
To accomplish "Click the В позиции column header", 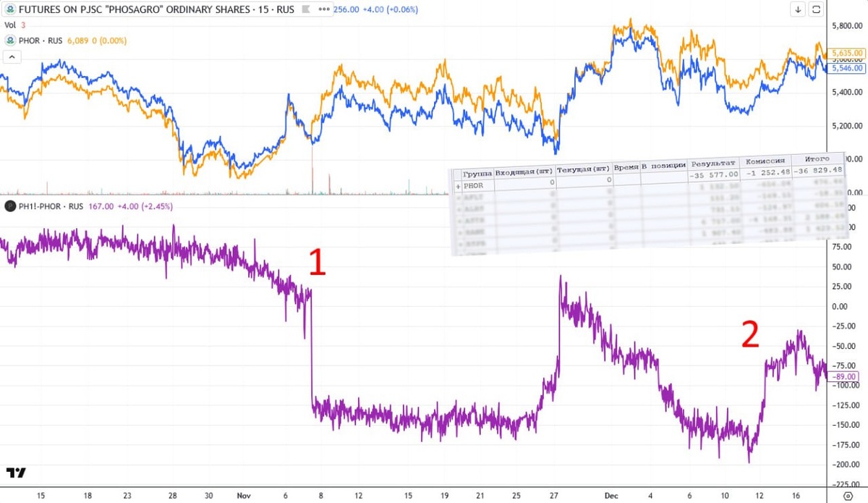I will tap(663, 166).
